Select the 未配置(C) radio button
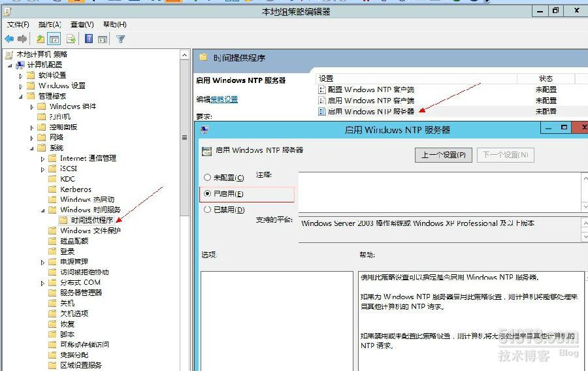 click(207, 178)
